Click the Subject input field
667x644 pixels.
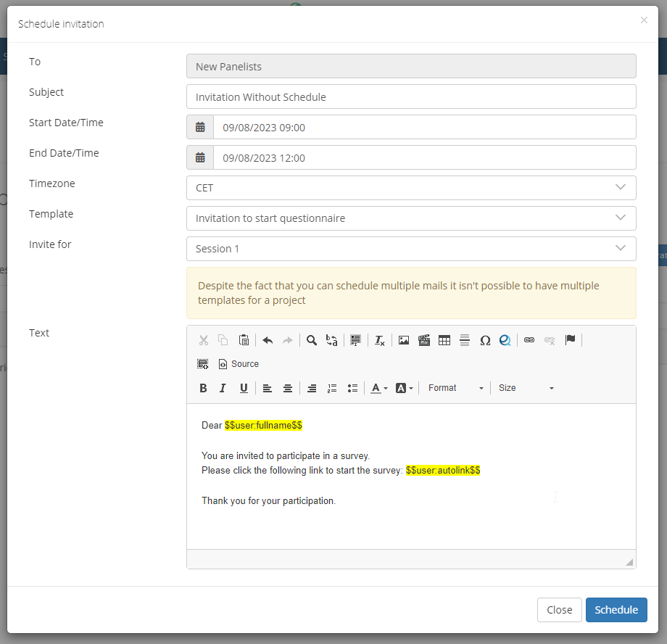point(411,96)
